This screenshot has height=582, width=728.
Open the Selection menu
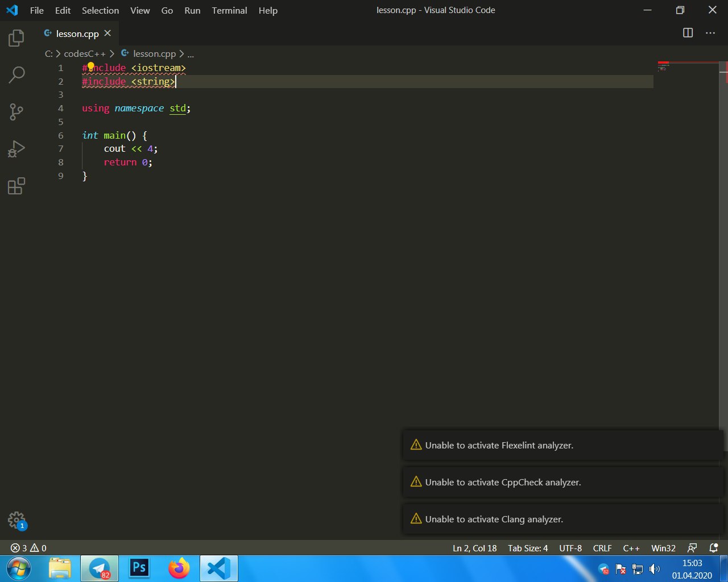click(x=100, y=10)
